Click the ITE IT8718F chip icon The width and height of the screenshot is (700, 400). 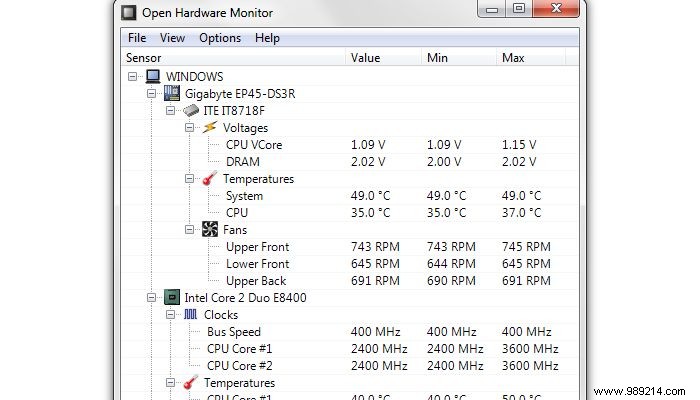[191, 110]
